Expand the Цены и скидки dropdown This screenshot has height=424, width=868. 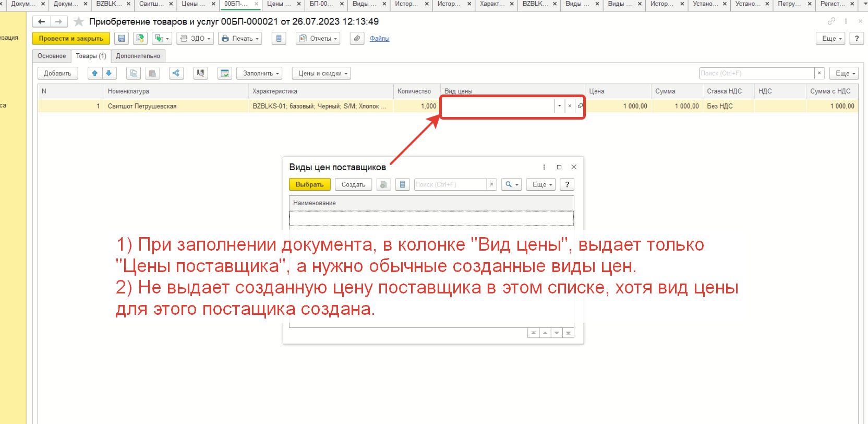321,74
